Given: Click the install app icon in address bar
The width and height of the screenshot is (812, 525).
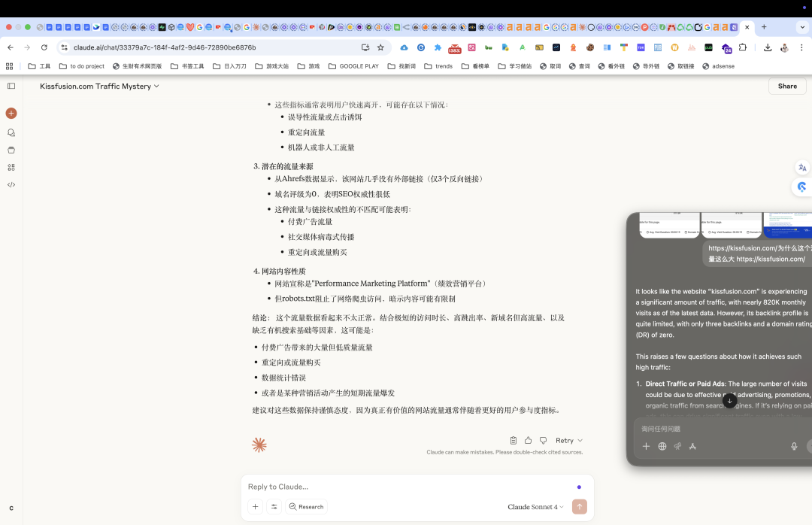Looking at the screenshot, I should click(x=365, y=47).
